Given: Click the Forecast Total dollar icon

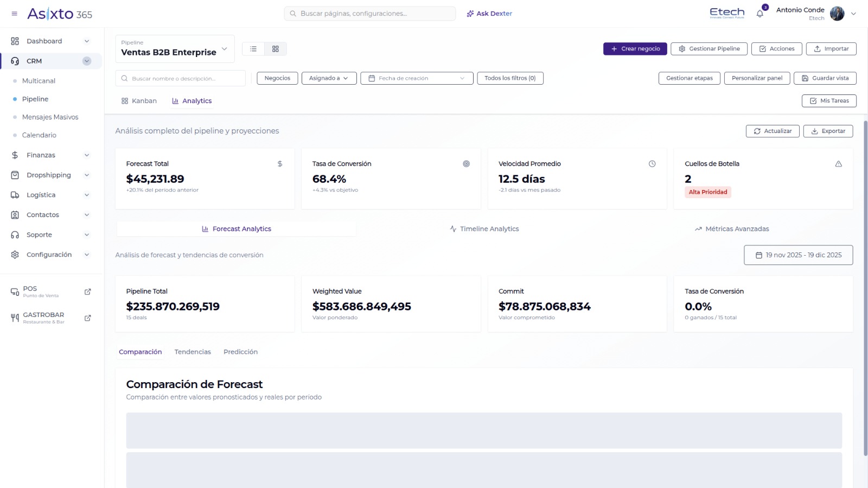Looking at the screenshot, I should click(x=280, y=164).
